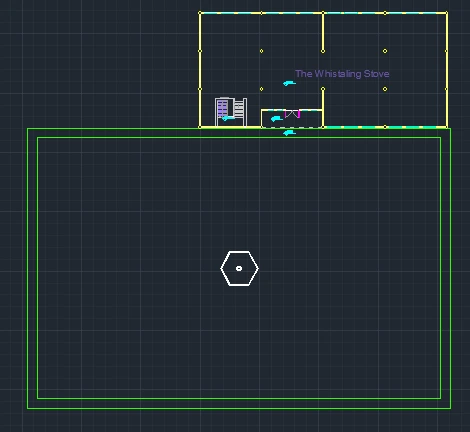The image size is (470, 432).
Task: Select the lower-left interior column circle
Action: pyautogui.click(x=261, y=89)
